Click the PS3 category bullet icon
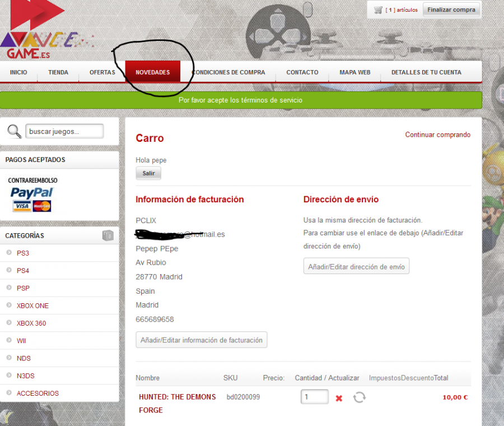The width and height of the screenshot is (504, 426). (x=9, y=253)
